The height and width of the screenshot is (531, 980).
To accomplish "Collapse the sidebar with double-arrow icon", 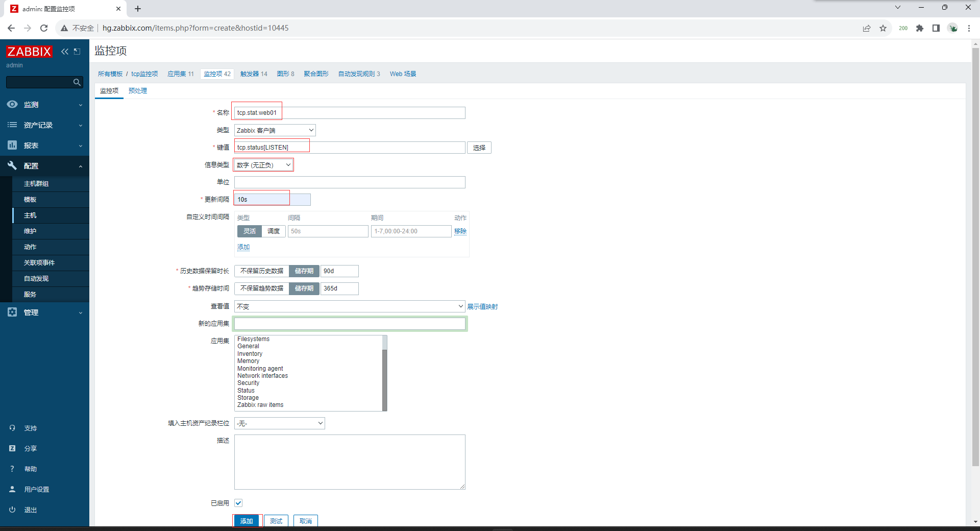I will 65,52.
